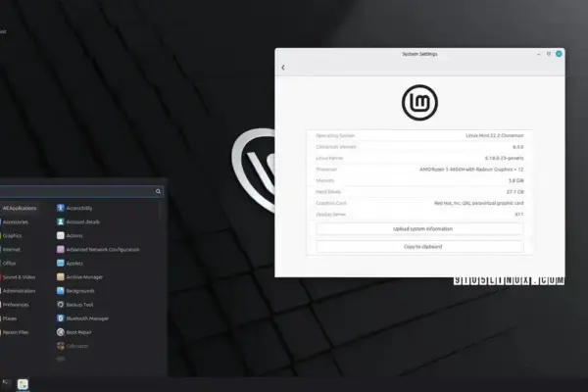Launch Backup Tool
588x392 pixels.
pos(75,305)
